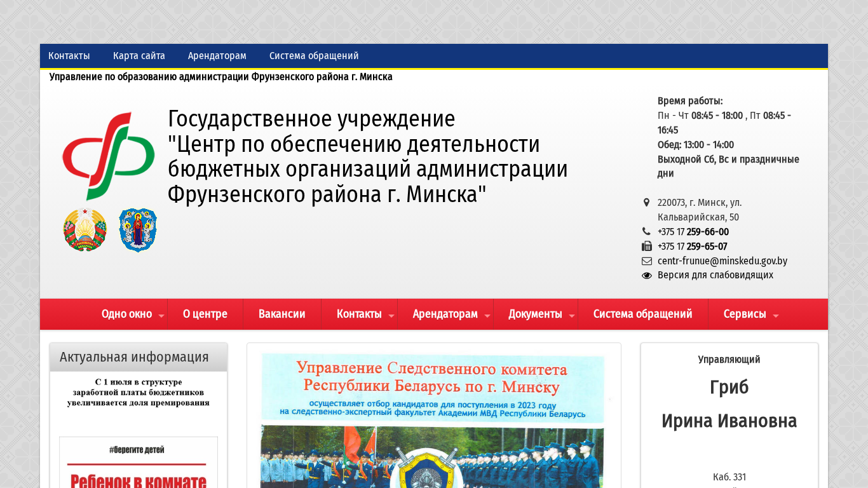Open the Одно окно menu
This screenshot has height=488, width=868.
(x=127, y=314)
